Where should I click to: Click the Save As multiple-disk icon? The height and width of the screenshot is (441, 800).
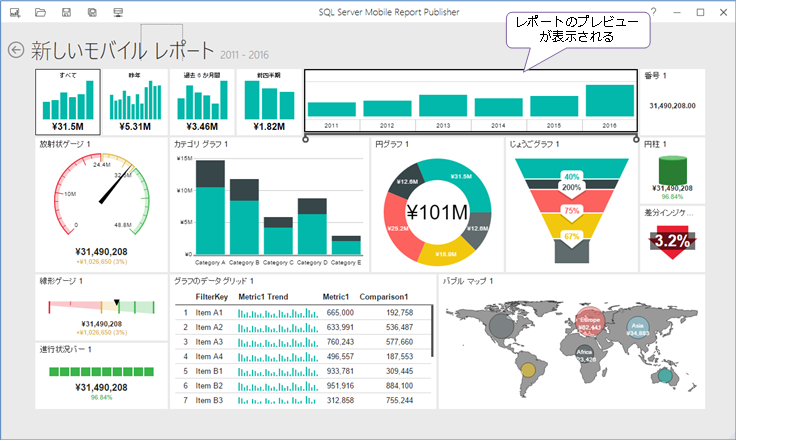tap(92, 12)
